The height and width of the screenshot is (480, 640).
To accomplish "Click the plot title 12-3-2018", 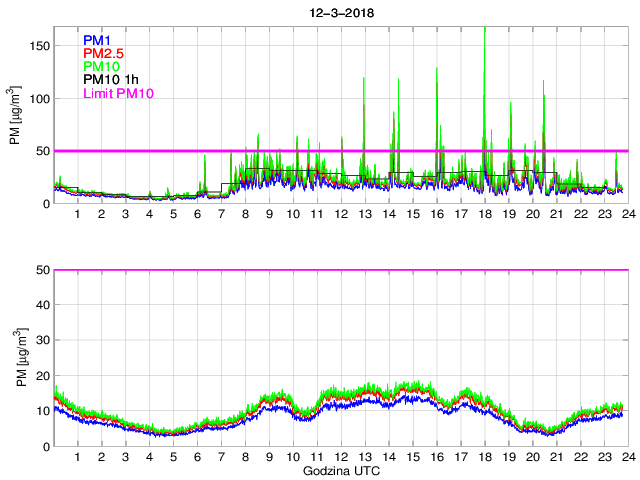I will pos(340,9).
